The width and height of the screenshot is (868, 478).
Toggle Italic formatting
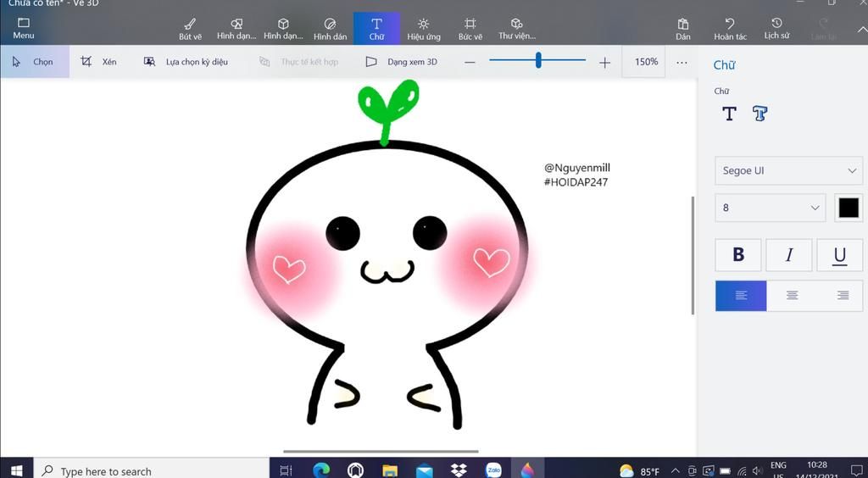pyautogui.click(x=789, y=254)
